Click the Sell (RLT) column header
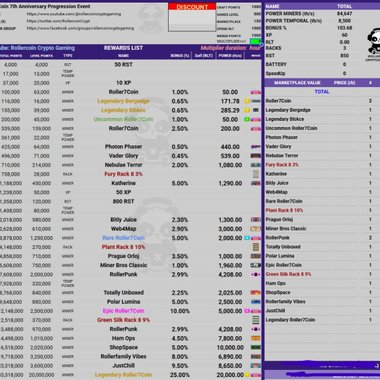The image size is (380, 380). pos(204,56)
